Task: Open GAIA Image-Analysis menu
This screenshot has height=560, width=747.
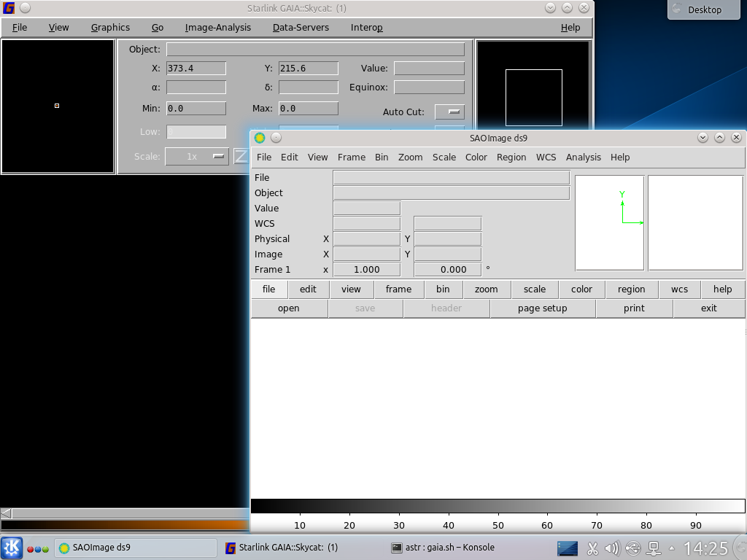Action: coord(217,28)
